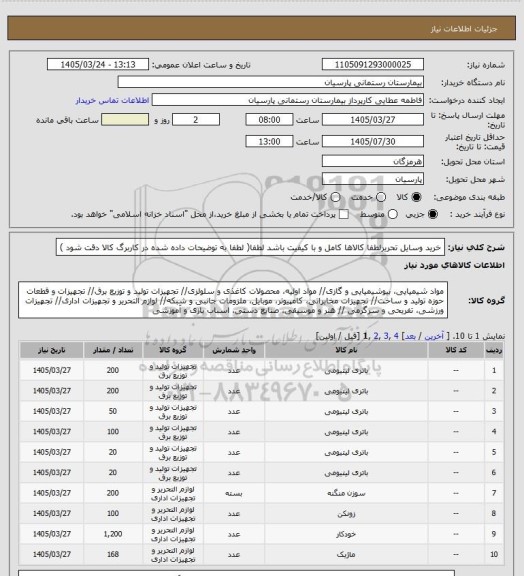Click the ردیف column header
This screenshot has height=576, width=524.
(x=494, y=350)
